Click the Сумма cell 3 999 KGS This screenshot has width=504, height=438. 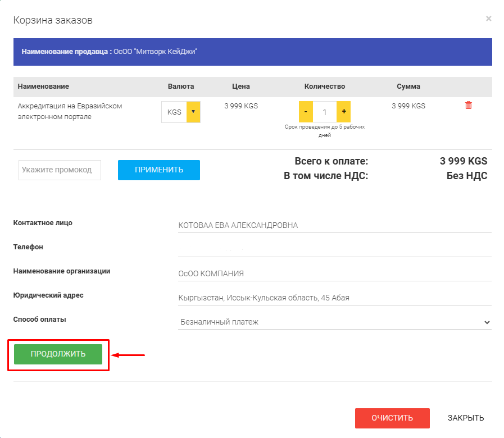tap(408, 106)
